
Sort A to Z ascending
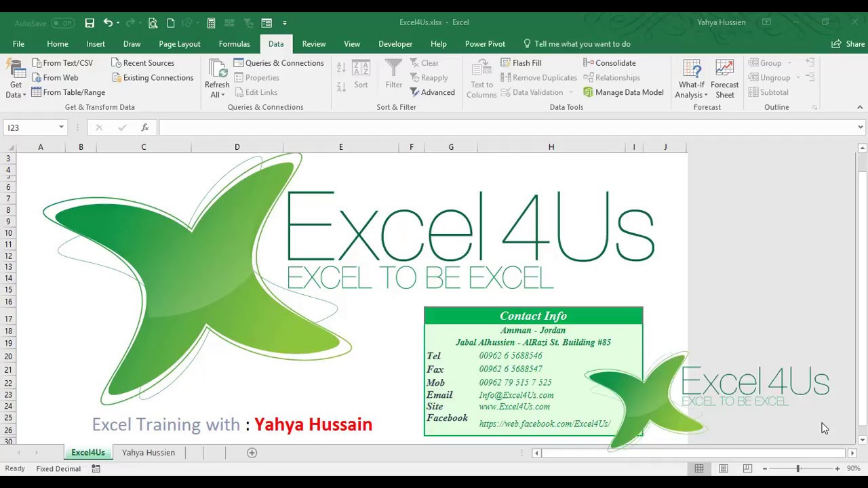coord(341,68)
